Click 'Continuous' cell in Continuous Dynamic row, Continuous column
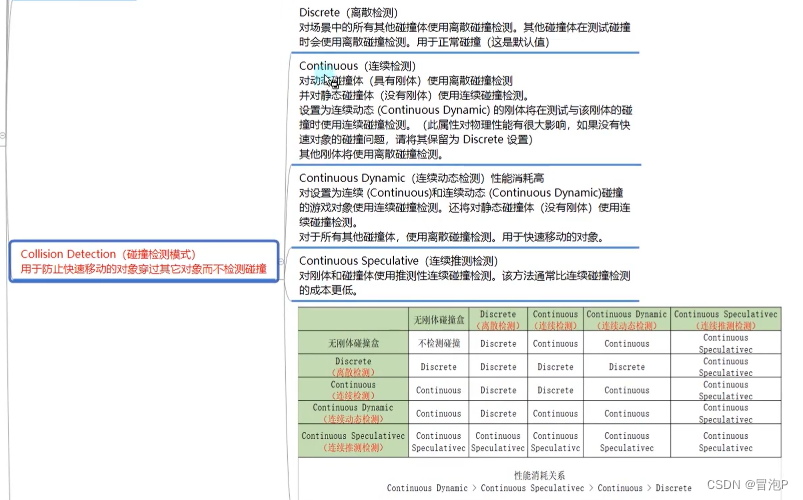Viewport: 803px width, 500px height. coord(555,413)
